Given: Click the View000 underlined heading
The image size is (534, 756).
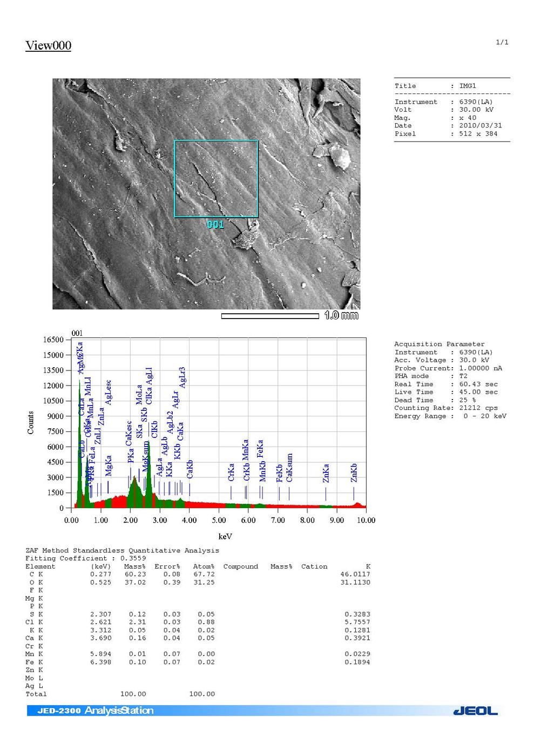Looking at the screenshot, I should tap(48, 45).
